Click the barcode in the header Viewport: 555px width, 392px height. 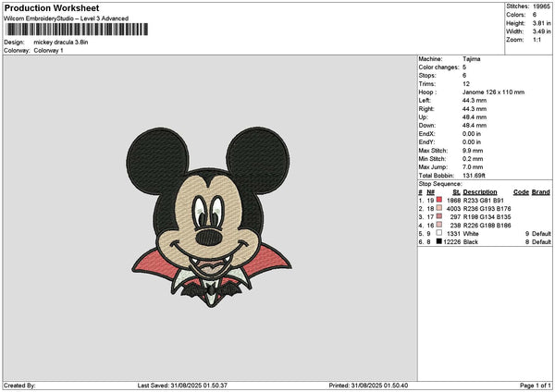77,30
